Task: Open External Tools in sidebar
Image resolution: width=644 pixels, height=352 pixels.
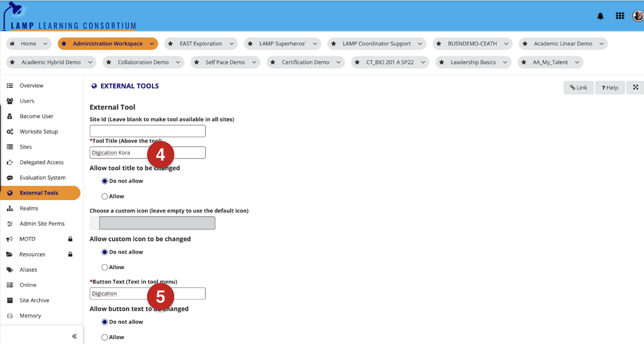Action: (x=41, y=193)
